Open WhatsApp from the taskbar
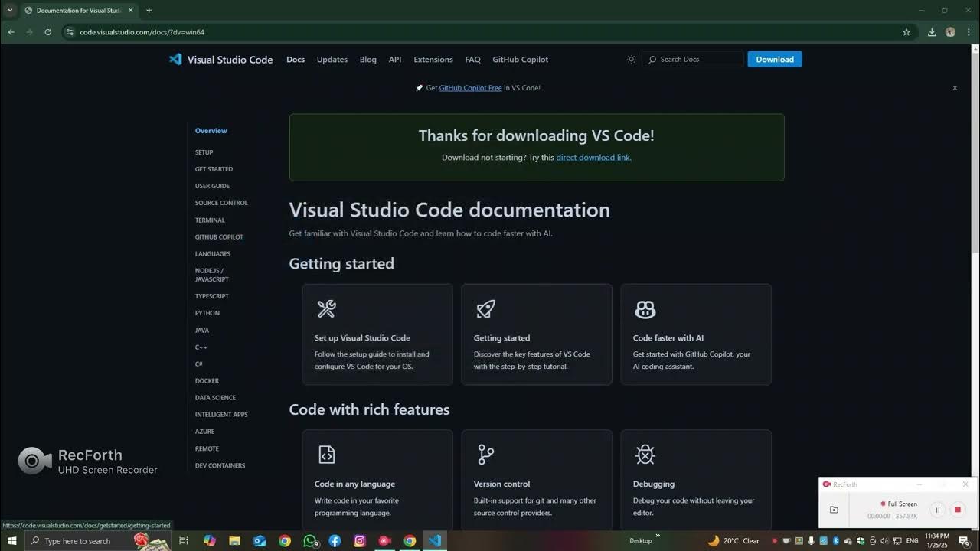Screen dimensions: 980x551 [310, 541]
